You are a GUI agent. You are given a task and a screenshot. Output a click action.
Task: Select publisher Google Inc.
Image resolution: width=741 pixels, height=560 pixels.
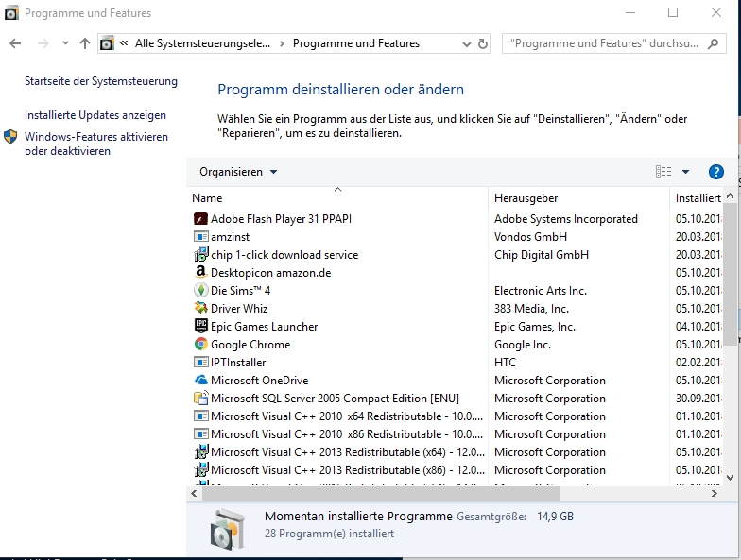click(x=522, y=345)
